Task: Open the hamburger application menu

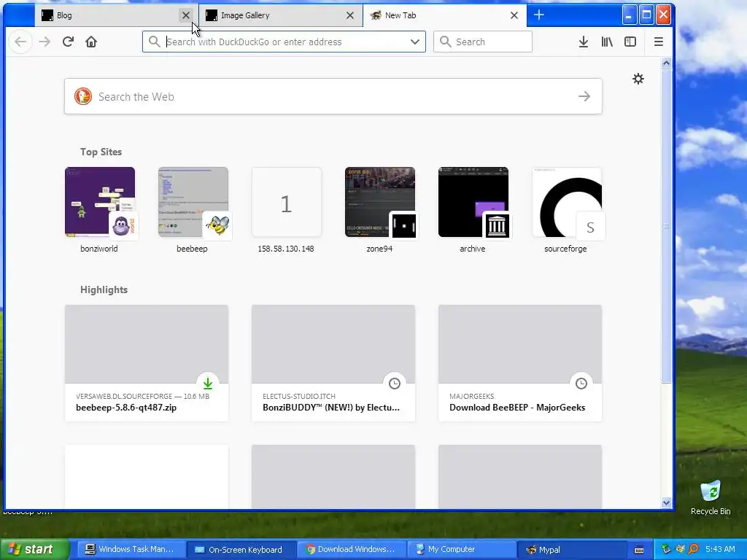Action: tap(659, 42)
